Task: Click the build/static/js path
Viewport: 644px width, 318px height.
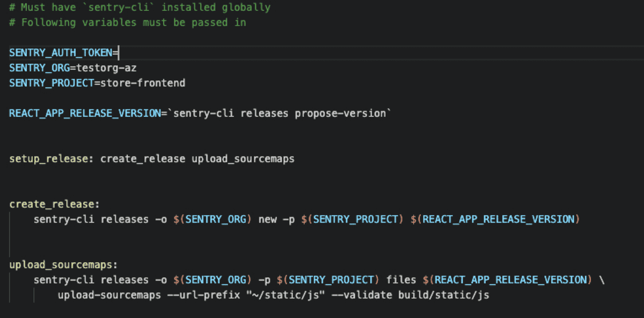Action: (x=443, y=295)
